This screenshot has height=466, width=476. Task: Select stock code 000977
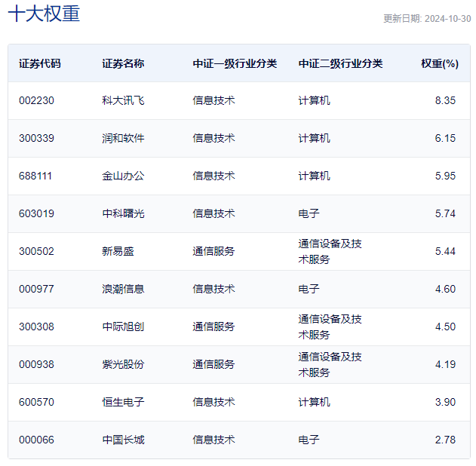coord(36,289)
